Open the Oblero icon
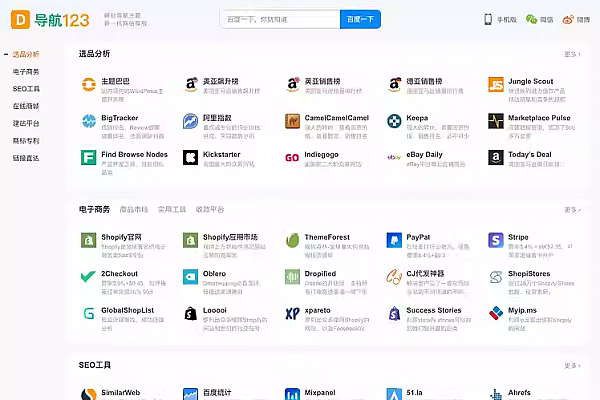Image resolution: width=600 pixels, height=400 pixels. pos(191,277)
